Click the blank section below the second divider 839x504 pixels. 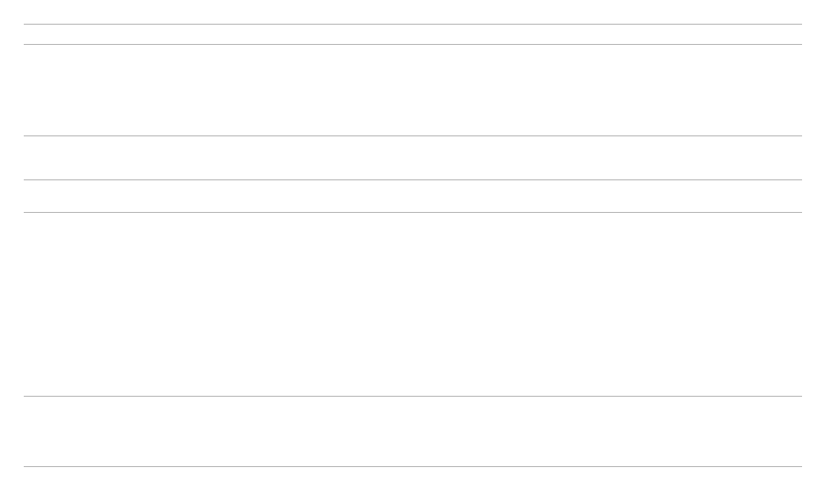click(x=412, y=90)
